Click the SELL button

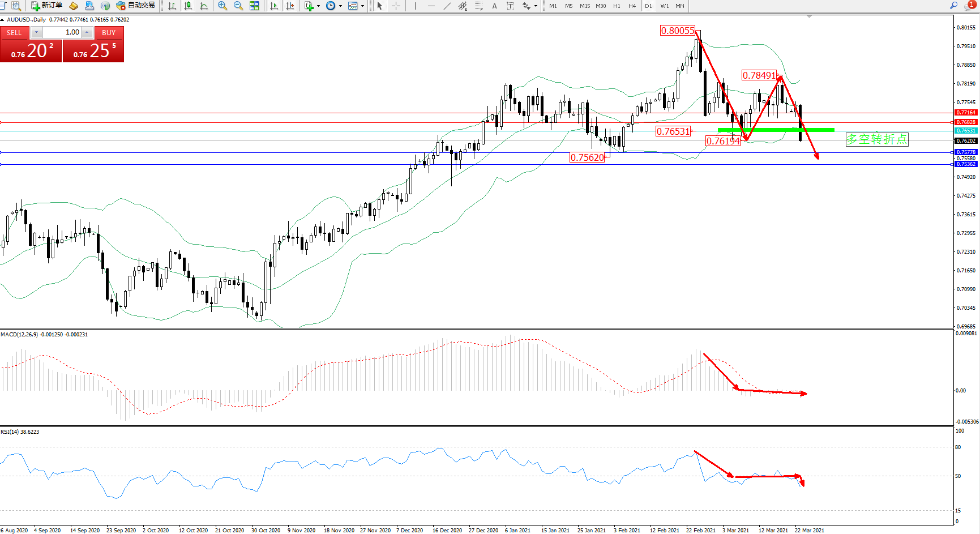point(15,32)
